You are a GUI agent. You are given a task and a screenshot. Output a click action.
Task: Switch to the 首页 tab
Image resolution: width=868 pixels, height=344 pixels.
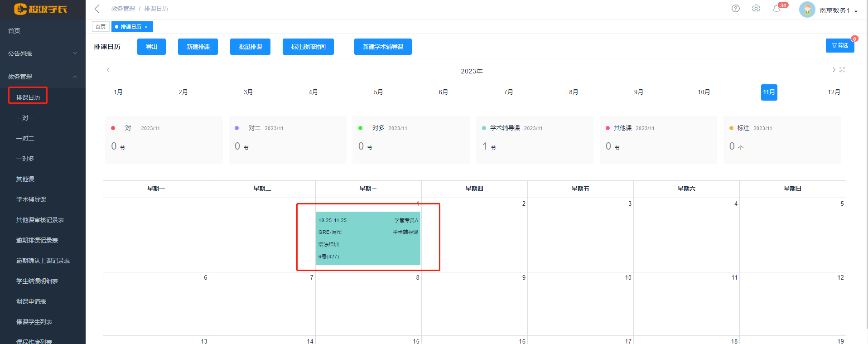pyautogui.click(x=101, y=27)
